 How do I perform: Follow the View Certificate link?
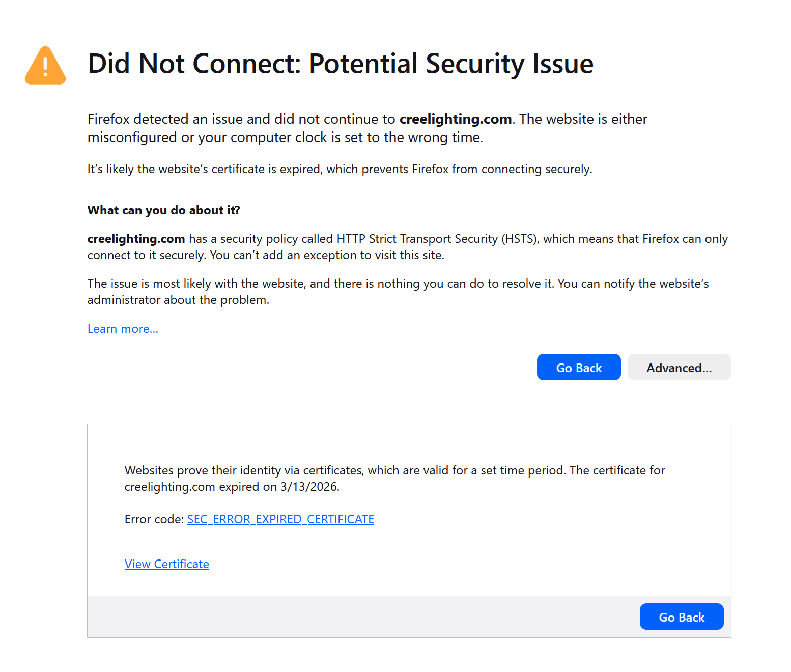[x=166, y=564]
